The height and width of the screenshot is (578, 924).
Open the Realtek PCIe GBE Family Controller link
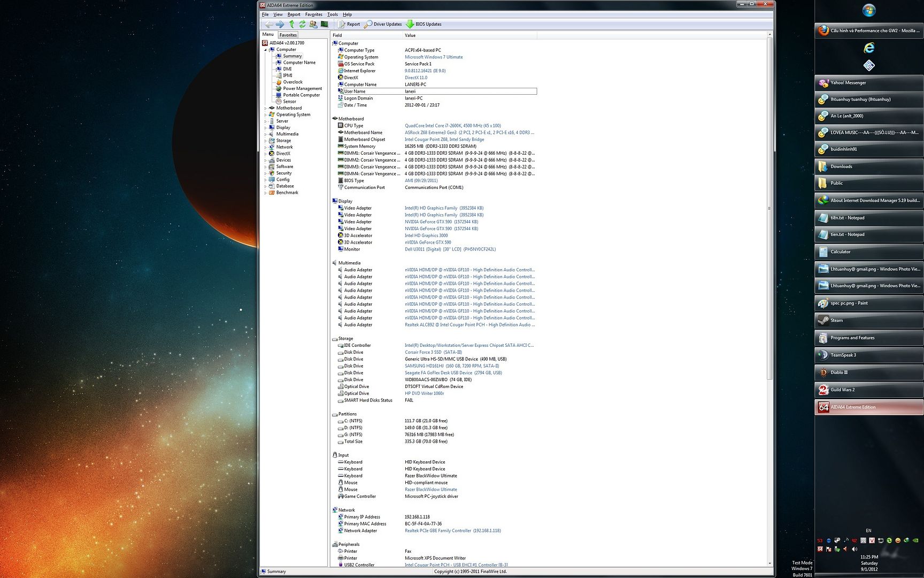[x=452, y=531]
